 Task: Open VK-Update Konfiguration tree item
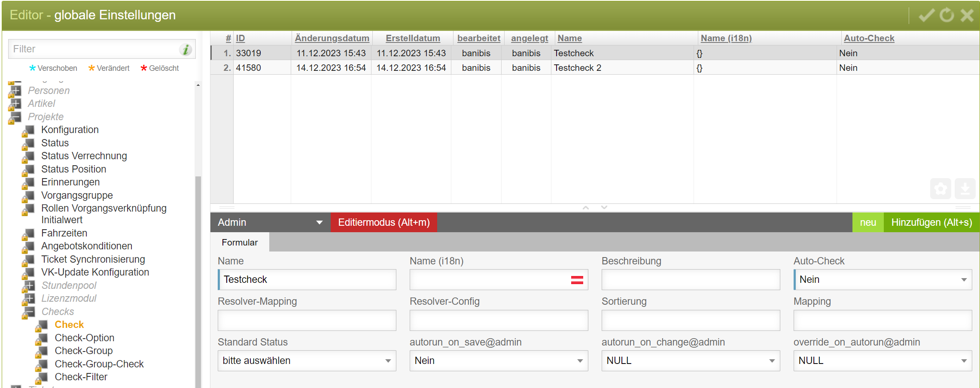click(95, 272)
